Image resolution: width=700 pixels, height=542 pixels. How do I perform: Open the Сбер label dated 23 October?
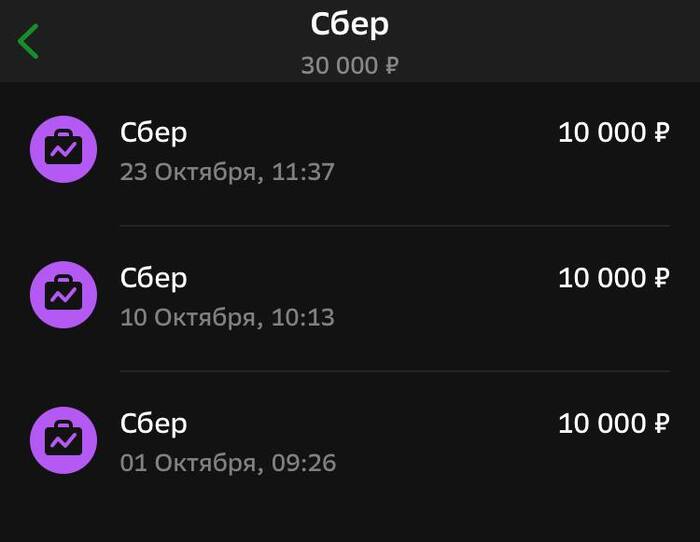[153, 132]
